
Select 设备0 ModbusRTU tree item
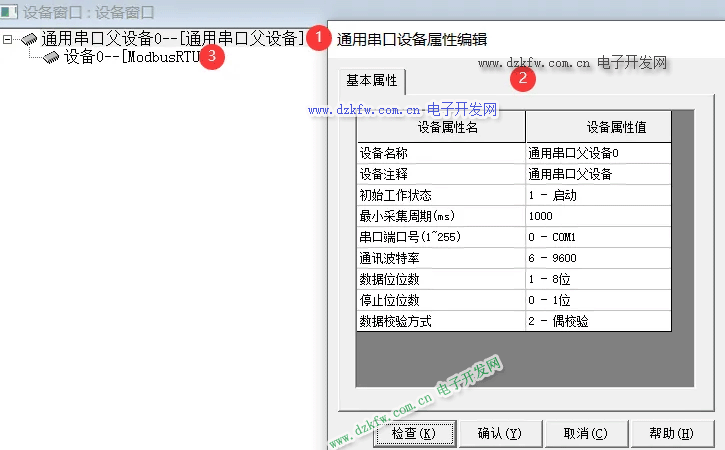tap(130, 57)
